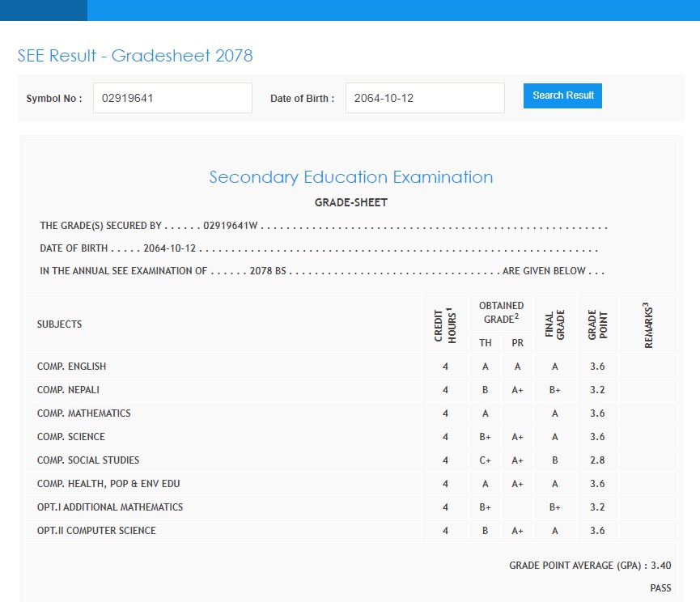
Task: Click the OBTAINED GRADE column header
Action: pyautogui.click(x=501, y=312)
